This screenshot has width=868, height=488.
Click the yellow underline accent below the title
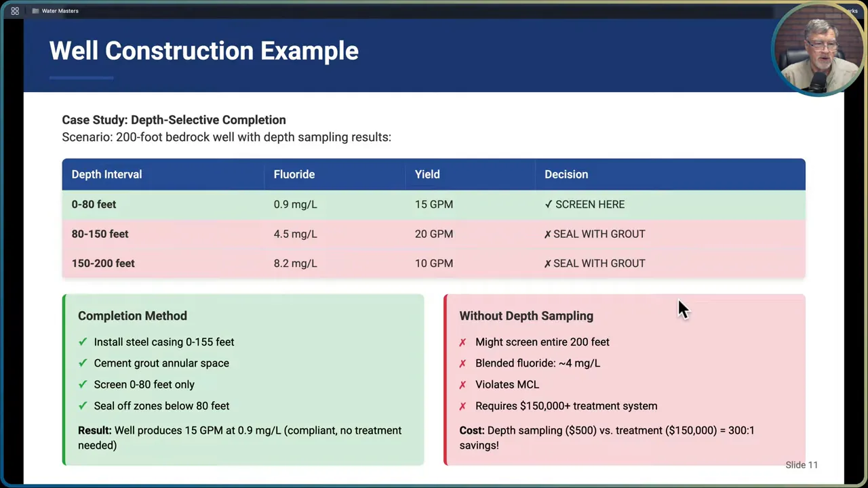pyautogui.click(x=81, y=77)
